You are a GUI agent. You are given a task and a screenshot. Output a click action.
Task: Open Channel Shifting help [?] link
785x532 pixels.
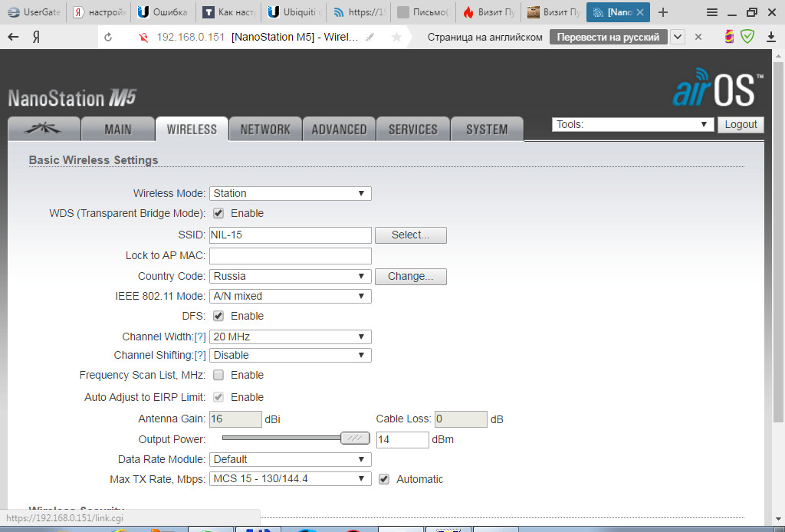pos(200,356)
